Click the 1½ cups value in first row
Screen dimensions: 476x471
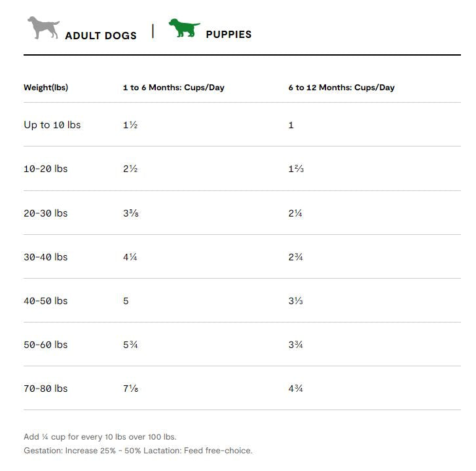click(130, 125)
